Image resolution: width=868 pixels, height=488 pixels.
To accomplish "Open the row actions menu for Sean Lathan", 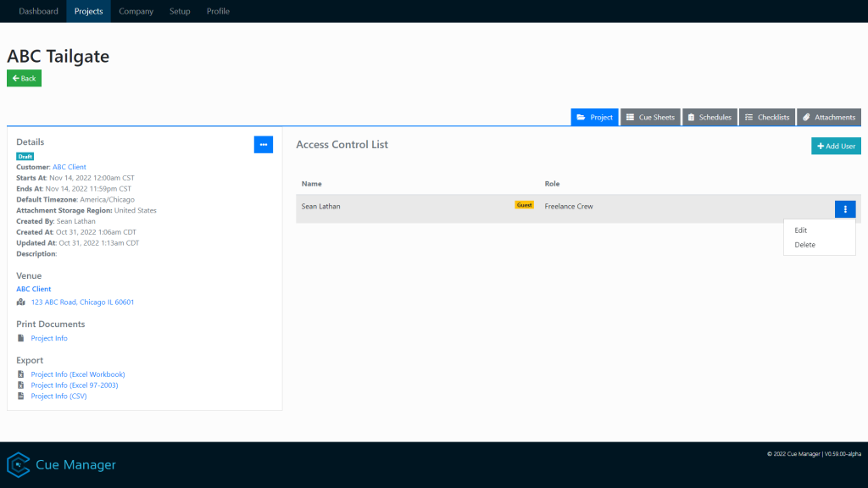I will click(845, 208).
